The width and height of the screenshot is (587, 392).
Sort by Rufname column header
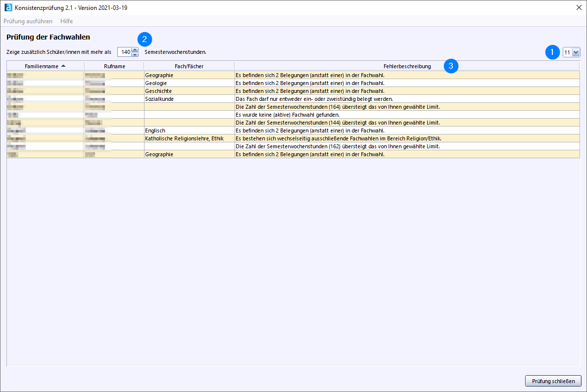click(x=114, y=66)
